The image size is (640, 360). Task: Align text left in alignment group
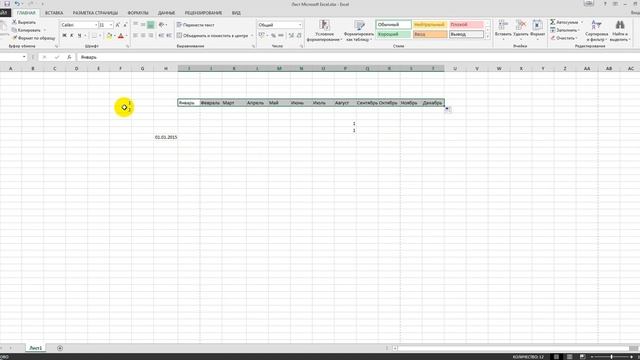(x=136, y=36)
